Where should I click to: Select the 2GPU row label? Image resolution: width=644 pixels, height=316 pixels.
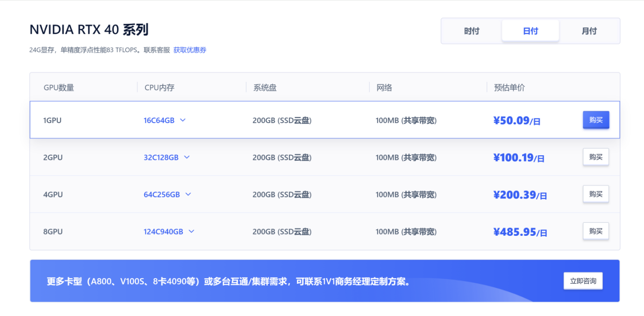(x=53, y=158)
